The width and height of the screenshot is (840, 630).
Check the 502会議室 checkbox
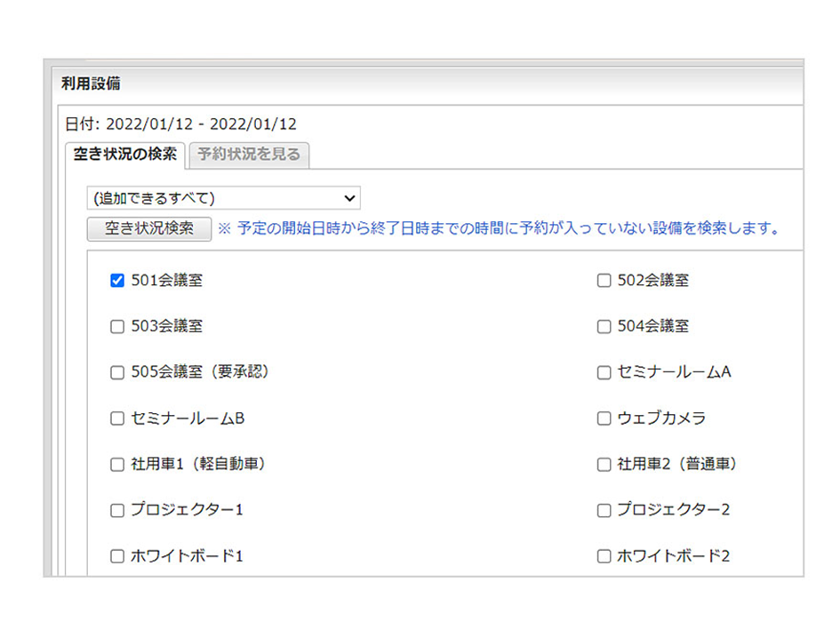click(604, 281)
